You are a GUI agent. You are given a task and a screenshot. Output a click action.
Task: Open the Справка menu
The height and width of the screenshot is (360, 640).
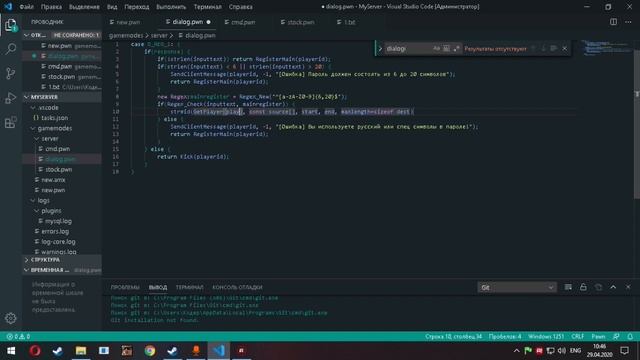coord(240,7)
